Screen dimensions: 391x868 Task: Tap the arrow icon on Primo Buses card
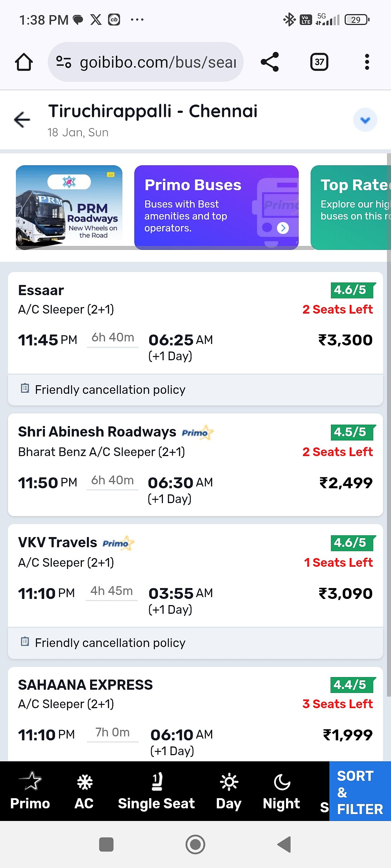coord(283,228)
